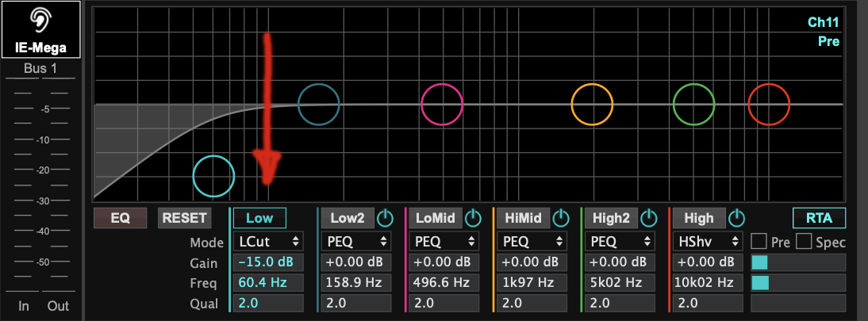
Task: Toggle the HiMid band power icon
Action: tap(561, 218)
